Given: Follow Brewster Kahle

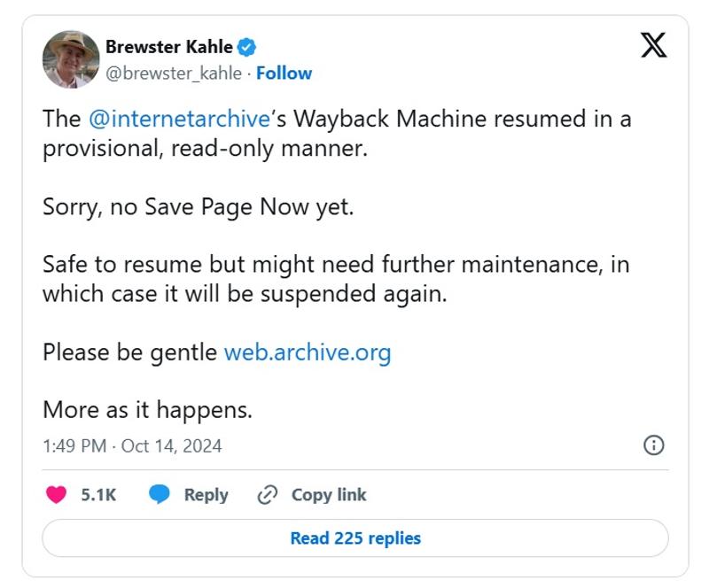Looking at the screenshot, I should coord(284,73).
